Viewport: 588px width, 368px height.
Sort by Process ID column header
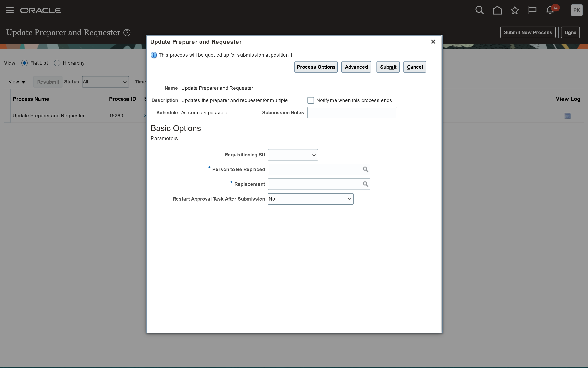click(122, 99)
